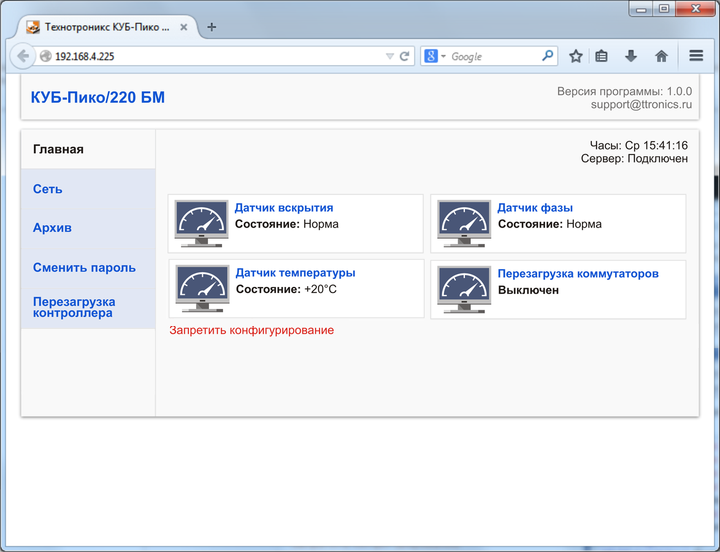This screenshot has height=552, width=720.
Task: Open the Датчик температуры link
Action: point(295,273)
